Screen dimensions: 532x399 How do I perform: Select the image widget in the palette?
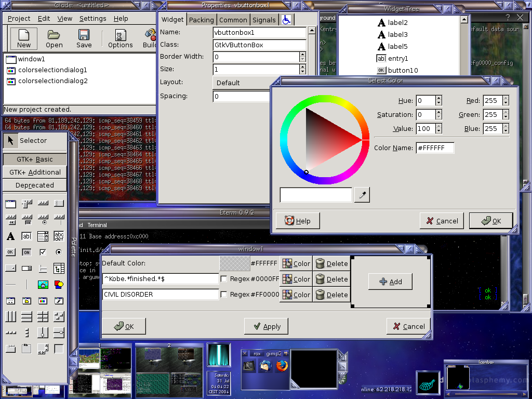tap(43, 285)
